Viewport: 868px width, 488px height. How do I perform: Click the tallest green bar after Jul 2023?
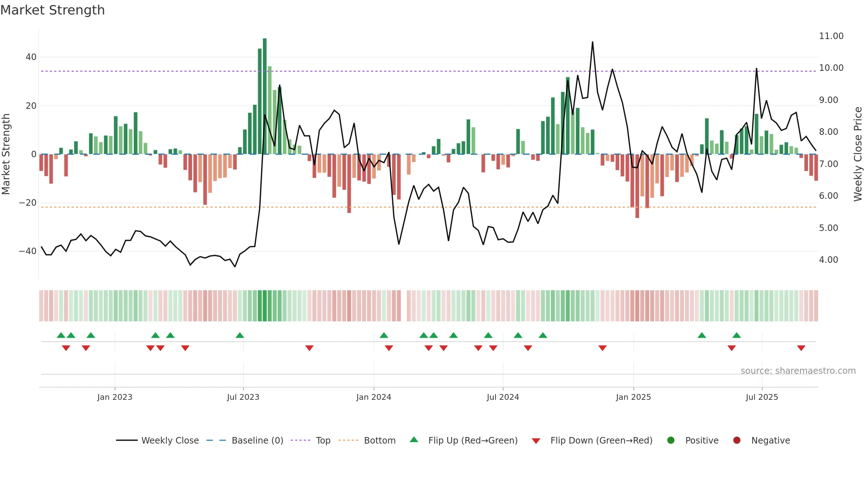(x=265, y=96)
